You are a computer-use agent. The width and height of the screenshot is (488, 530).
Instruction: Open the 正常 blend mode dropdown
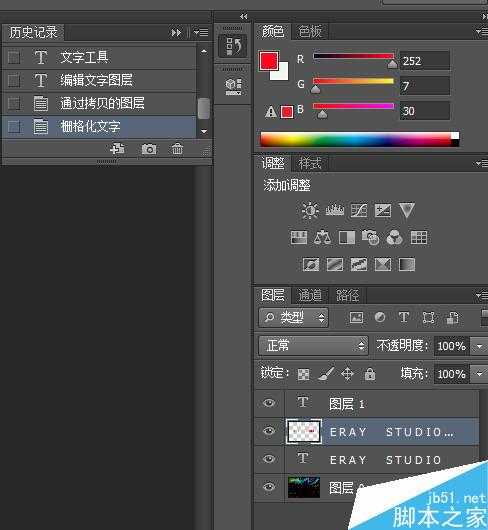click(313, 345)
